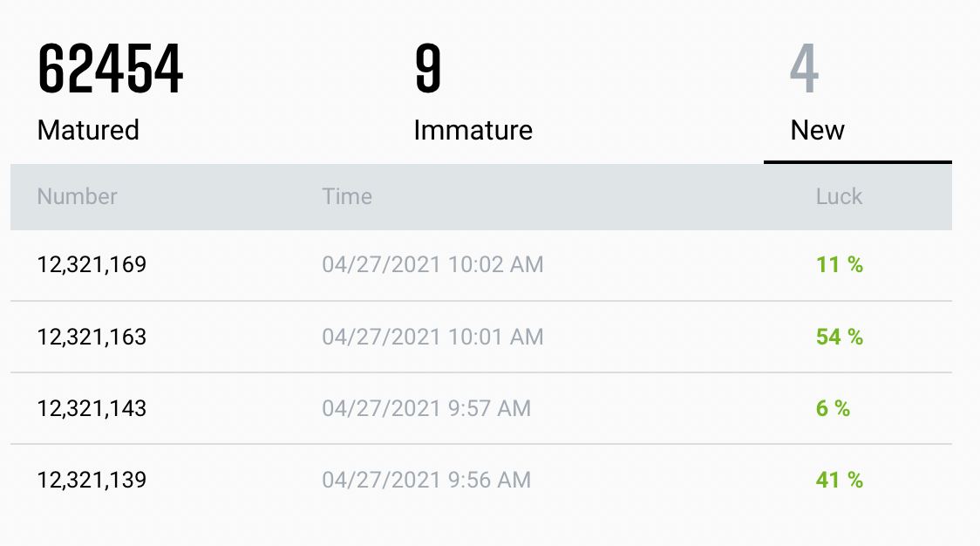Screen dimensions: 980x546
Task: Open block number 12,321,143
Action: (92, 408)
